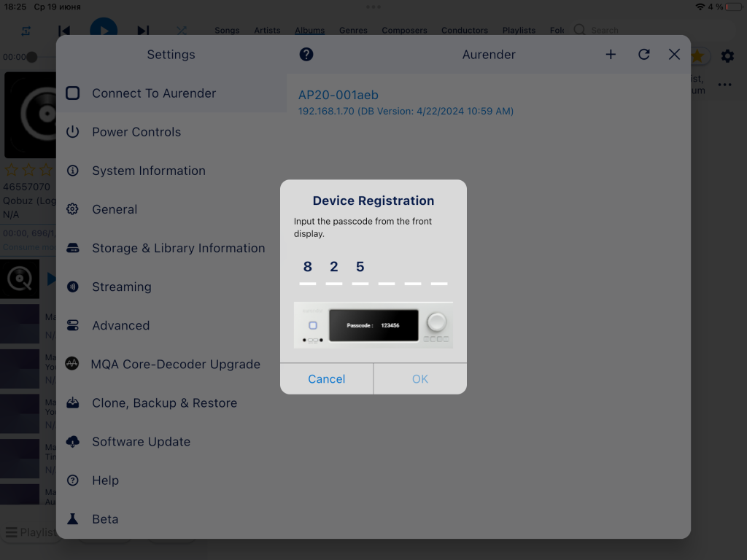The height and width of the screenshot is (560, 747).
Task: Switch to the Artists tab
Action: [x=267, y=30]
